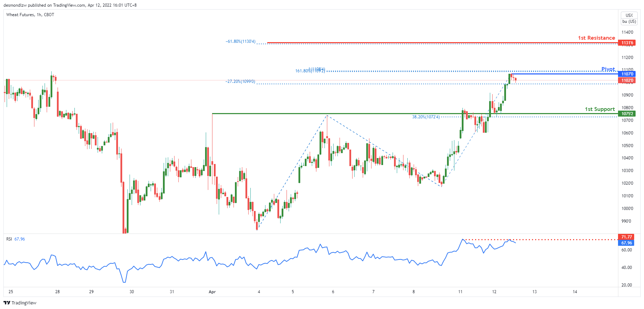Image resolution: width=644 pixels, height=309 pixels.
Task: Click the TradingView logo at bottom left
Action: [x=20, y=303]
